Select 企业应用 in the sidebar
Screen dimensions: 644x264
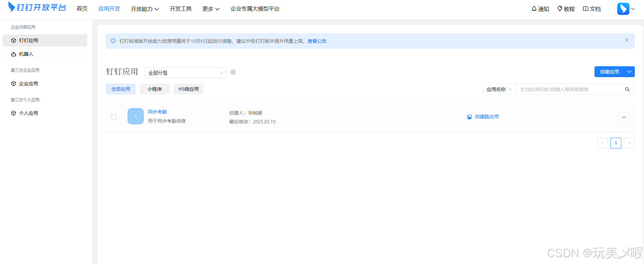(x=45, y=84)
